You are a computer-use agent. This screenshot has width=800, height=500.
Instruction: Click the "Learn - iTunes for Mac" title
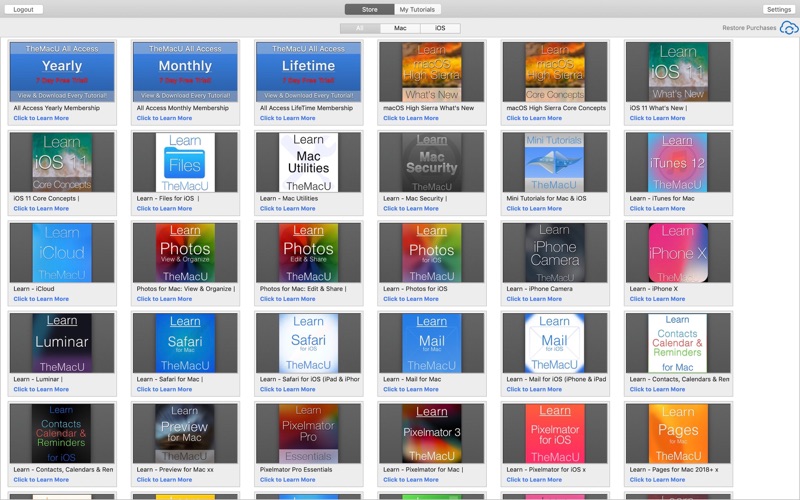[x=662, y=198]
